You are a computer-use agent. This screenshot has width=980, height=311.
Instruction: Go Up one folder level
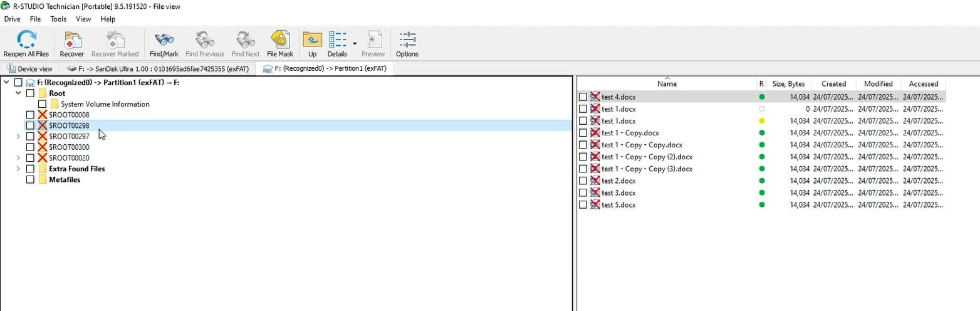click(312, 41)
